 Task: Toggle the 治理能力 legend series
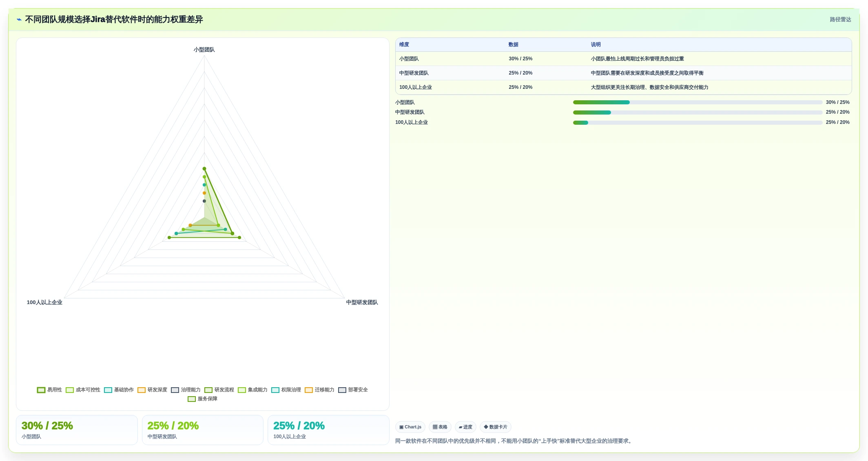[186, 390]
